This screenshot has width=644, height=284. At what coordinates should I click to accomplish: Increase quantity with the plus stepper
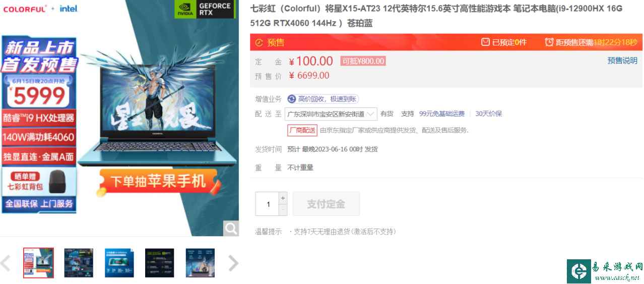click(283, 198)
